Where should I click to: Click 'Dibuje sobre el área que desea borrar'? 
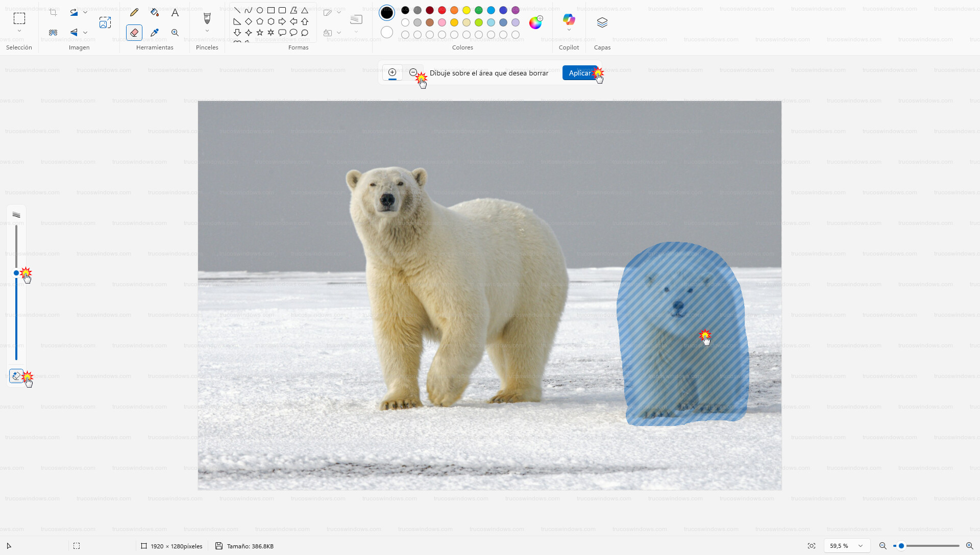[489, 73]
